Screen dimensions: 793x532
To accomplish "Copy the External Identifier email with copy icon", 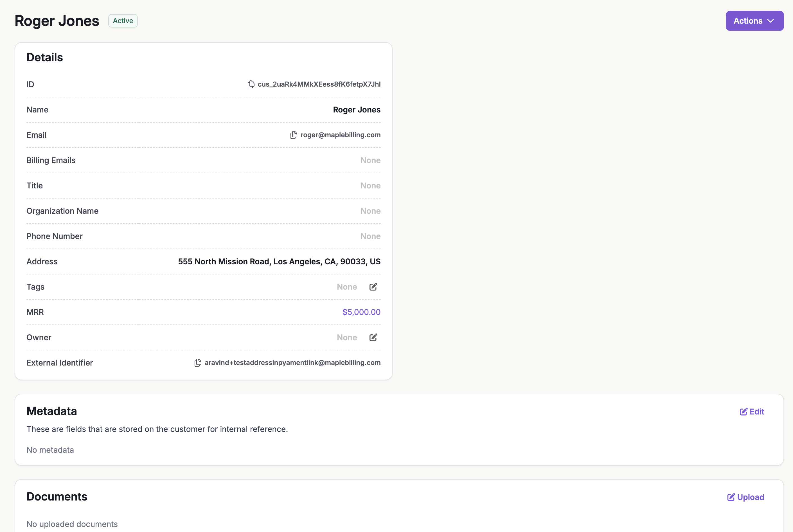I will click(198, 363).
